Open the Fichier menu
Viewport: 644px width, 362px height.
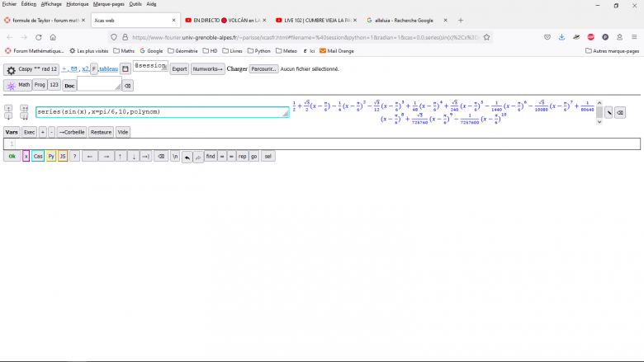coord(9,4)
